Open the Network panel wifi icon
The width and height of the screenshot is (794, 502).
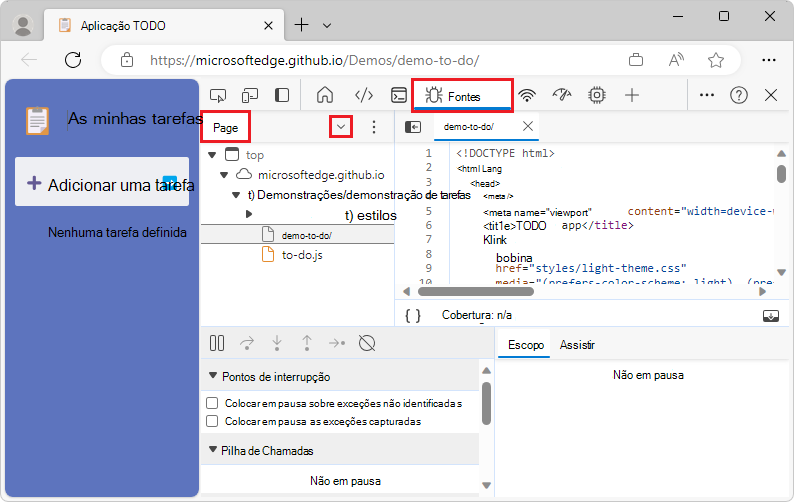527,96
